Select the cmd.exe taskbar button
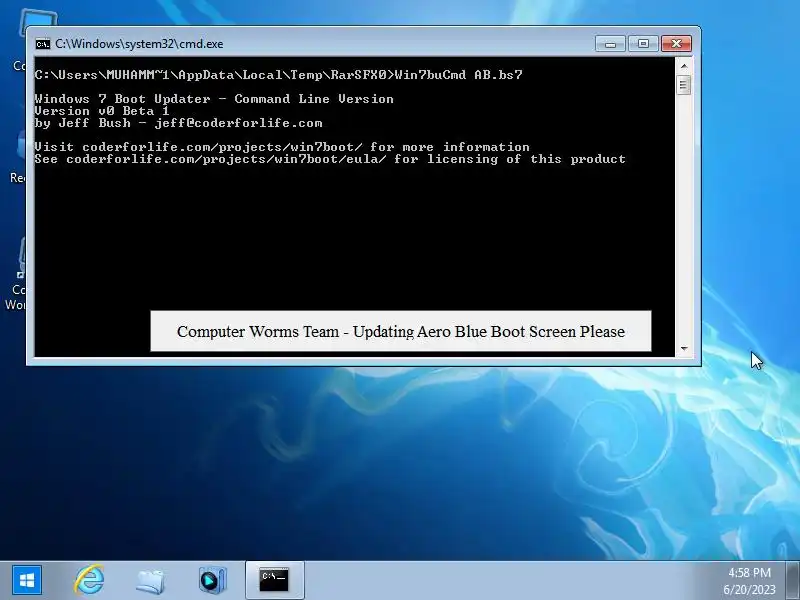The height and width of the screenshot is (600, 800). point(274,580)
